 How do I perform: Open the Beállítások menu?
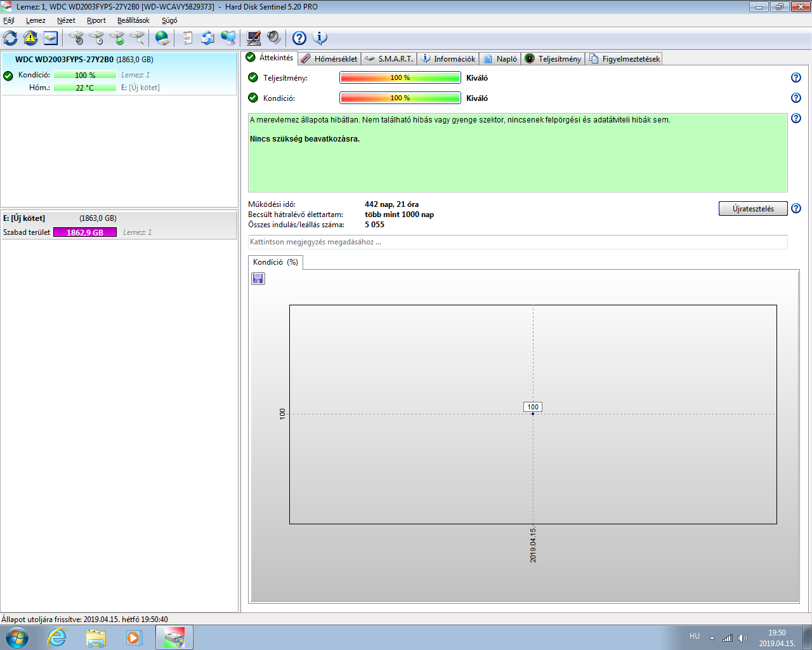click(133, 20)
